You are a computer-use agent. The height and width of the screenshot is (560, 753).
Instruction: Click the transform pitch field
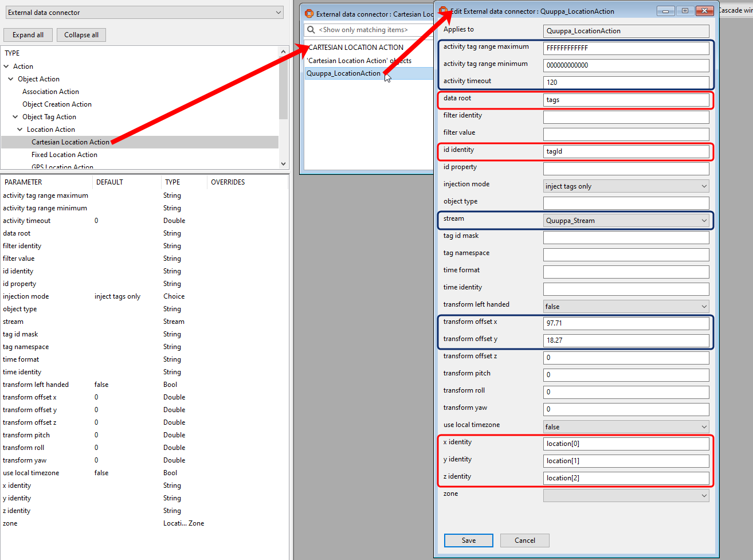[626, 375]
